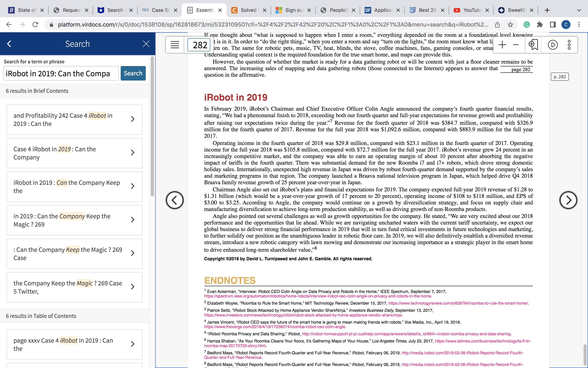This screenshot has width=588, height=368.
Task: Click the browser back arrow
Action: point(9,25)
